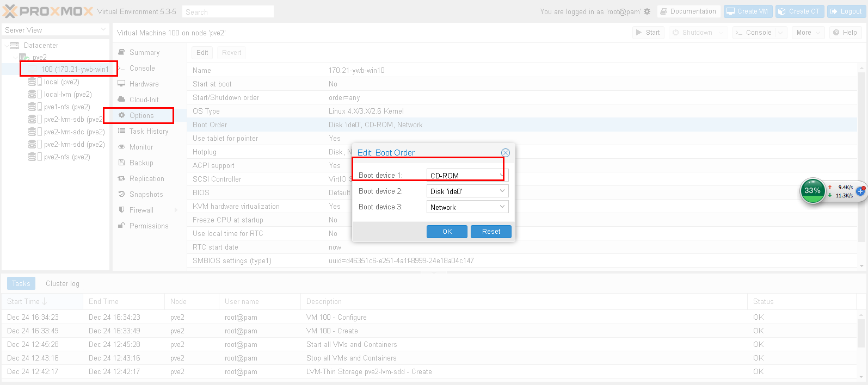This screenshot has width=868, height=385.
Task: Click the Logout button
Action: tap(846, 11)
